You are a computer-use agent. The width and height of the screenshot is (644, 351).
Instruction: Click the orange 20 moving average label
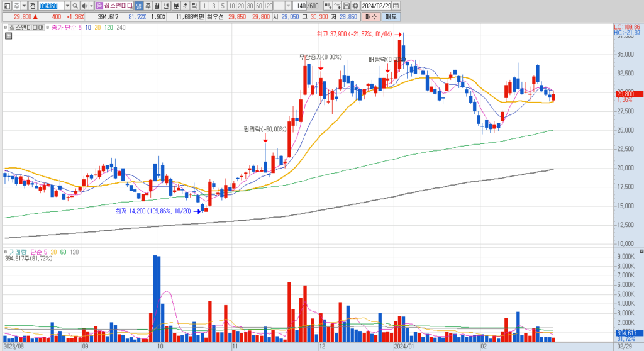(97, 28)
